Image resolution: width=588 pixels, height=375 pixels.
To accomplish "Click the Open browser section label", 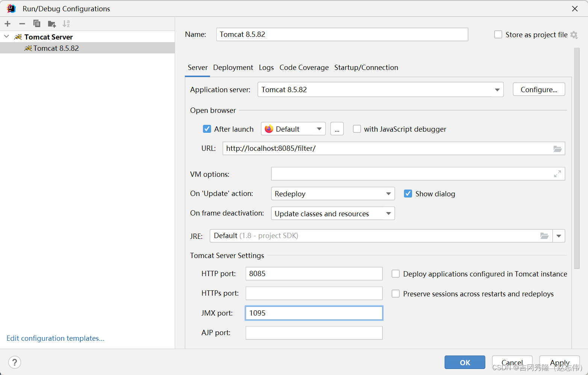I will [213, 110].
